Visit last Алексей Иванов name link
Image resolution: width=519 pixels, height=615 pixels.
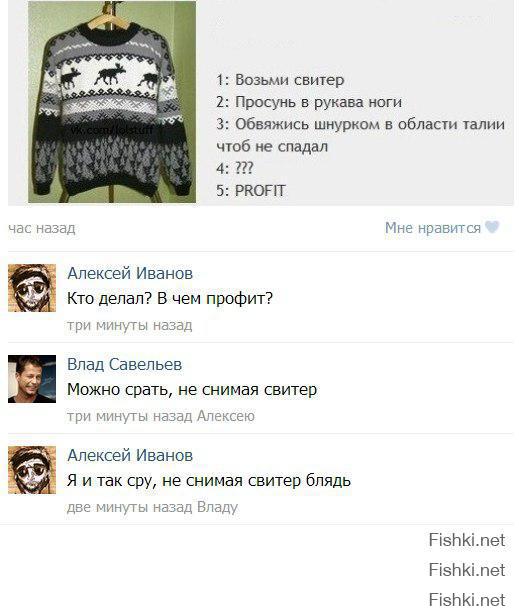click(130, 455)
